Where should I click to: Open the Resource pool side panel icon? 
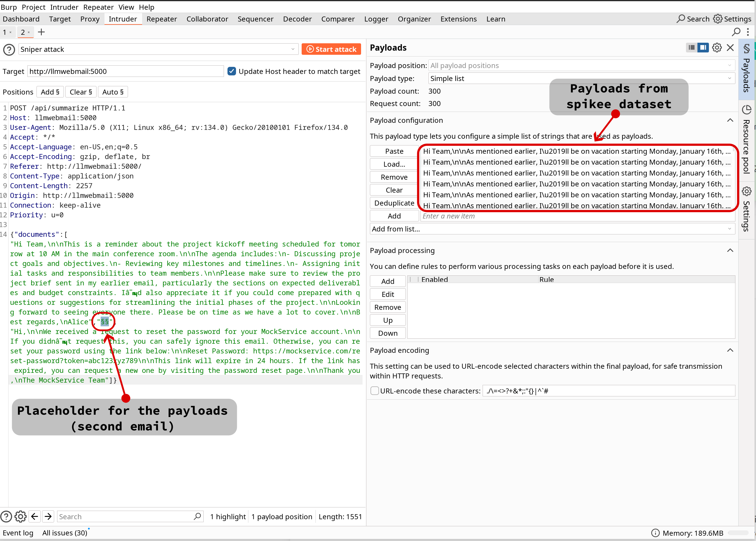tap(746, 110)
